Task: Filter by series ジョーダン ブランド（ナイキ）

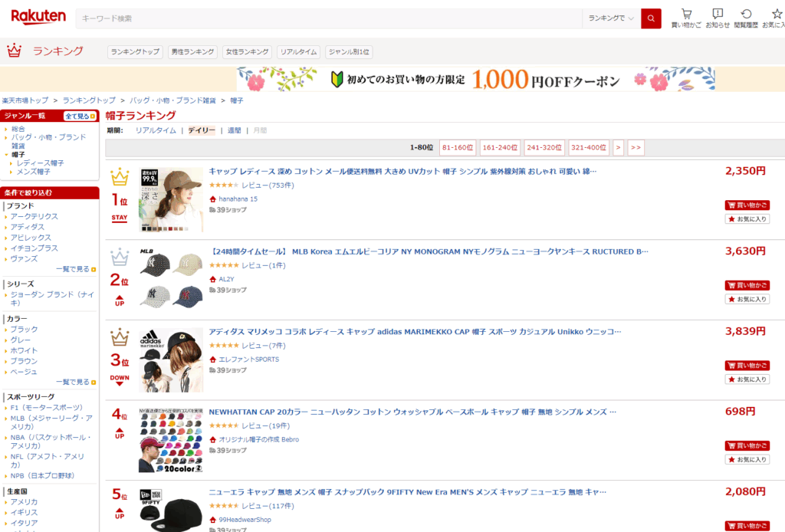Action: pyautogui.click(x=52, y=299)
